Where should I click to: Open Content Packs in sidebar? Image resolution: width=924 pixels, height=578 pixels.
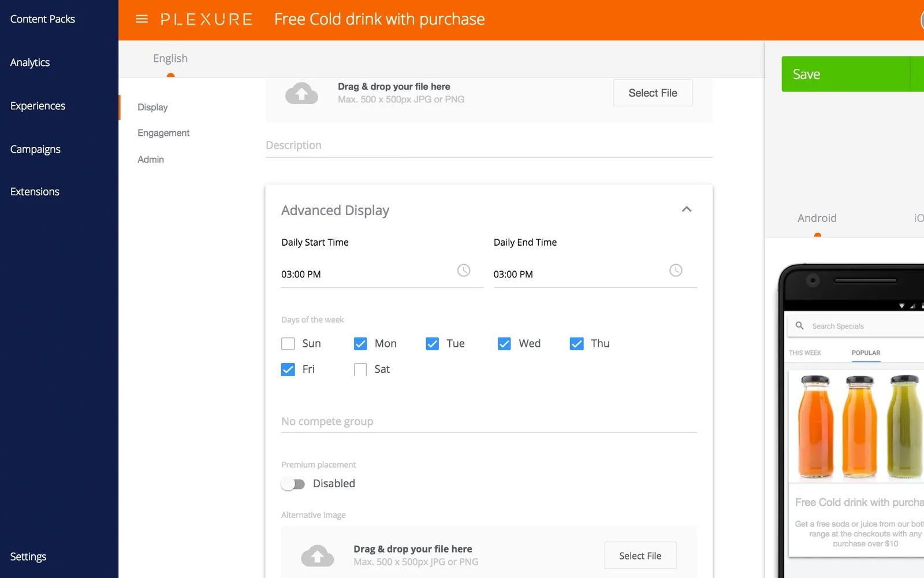pos(43,19)
